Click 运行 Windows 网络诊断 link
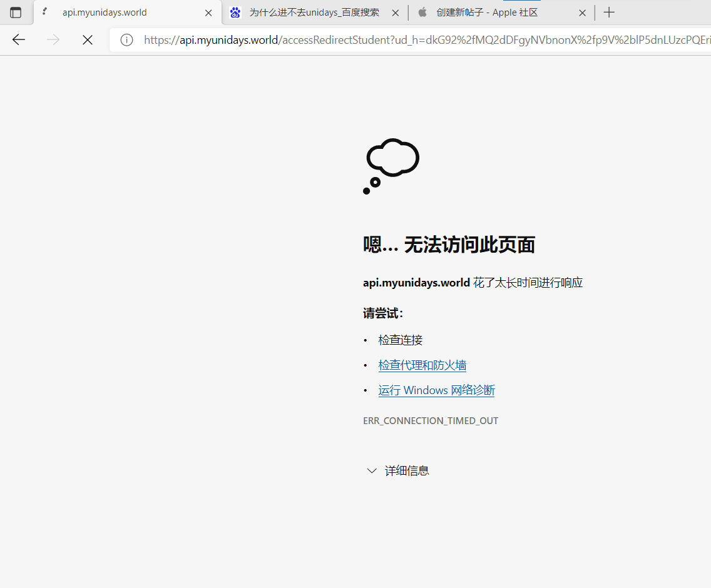Image resolution: width=711 pixels, height=588 pixels. tap(436, 390)
